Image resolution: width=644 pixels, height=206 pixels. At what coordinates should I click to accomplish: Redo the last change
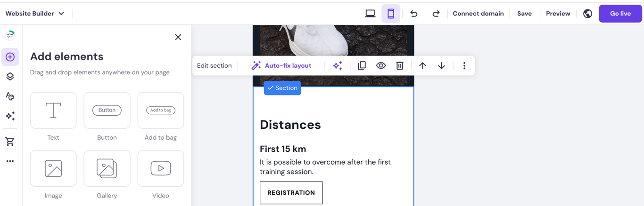tap(436, 14)
